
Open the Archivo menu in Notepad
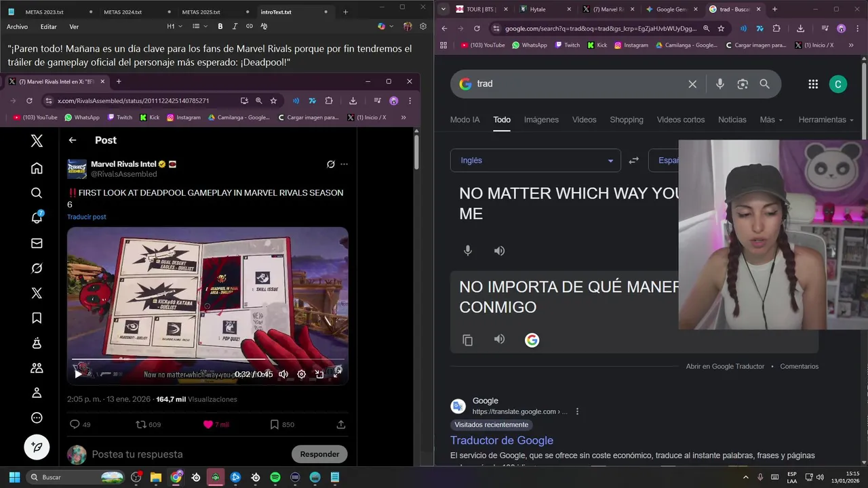pyautogui.click(x=17, y=26)
